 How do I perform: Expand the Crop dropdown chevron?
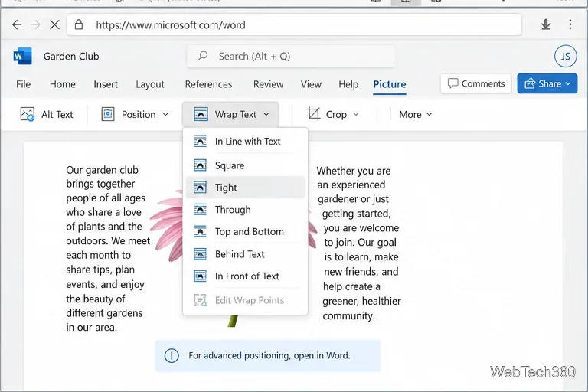coord(356,114)
